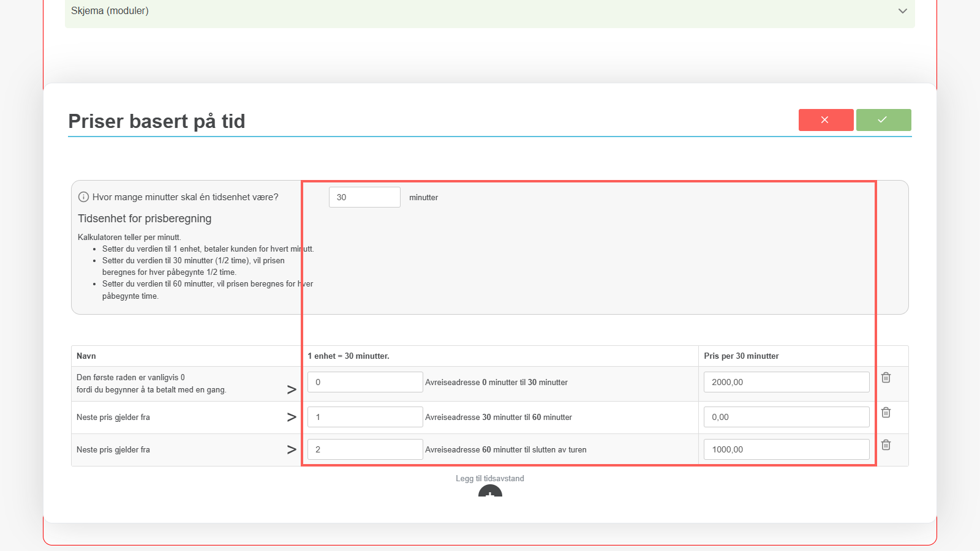Click the Priser basert på tid heading
The height and width of the screenshot is (551, 980).
point(157,121)
